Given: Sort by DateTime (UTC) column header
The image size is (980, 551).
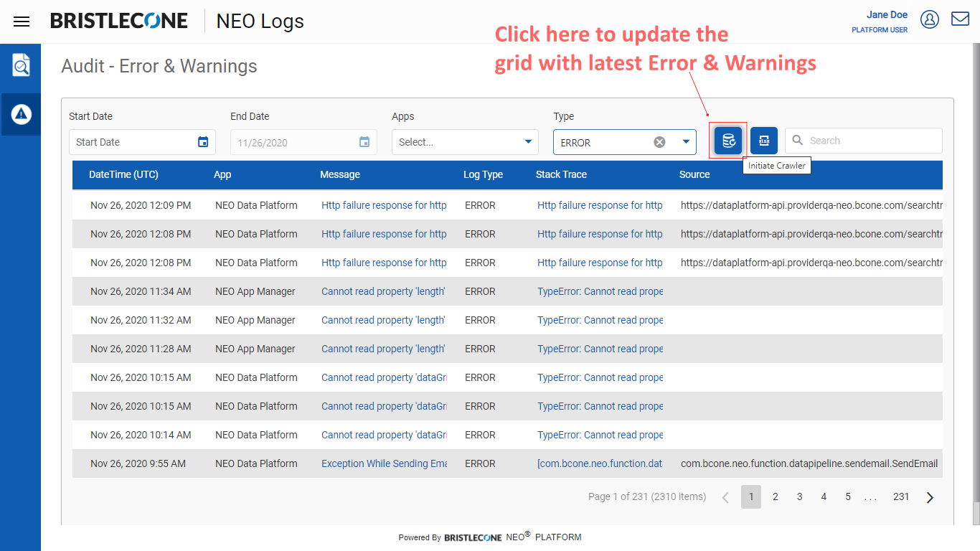Looking at the screenshot, I should pyautogui.click(x=123, y=174).
